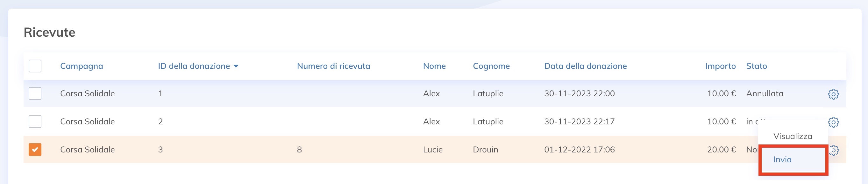Sort by ID della donazione column
868x184 pixels.
click(194, 66)
